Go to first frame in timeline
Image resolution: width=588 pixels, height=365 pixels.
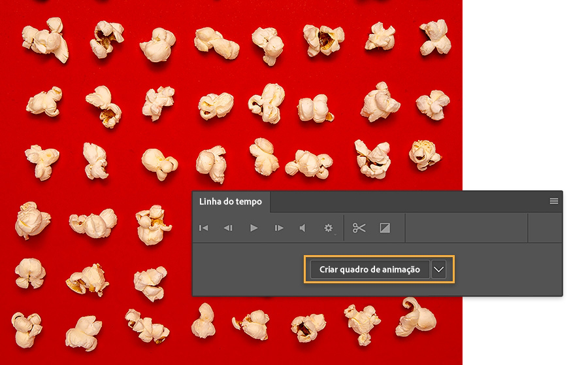(x=204, y=228)
